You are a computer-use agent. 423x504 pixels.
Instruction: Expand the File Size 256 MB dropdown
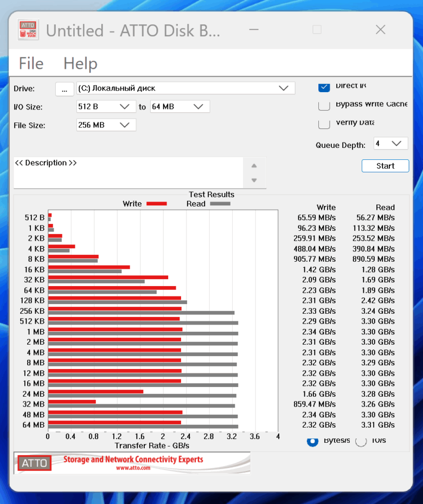[106, 125]
